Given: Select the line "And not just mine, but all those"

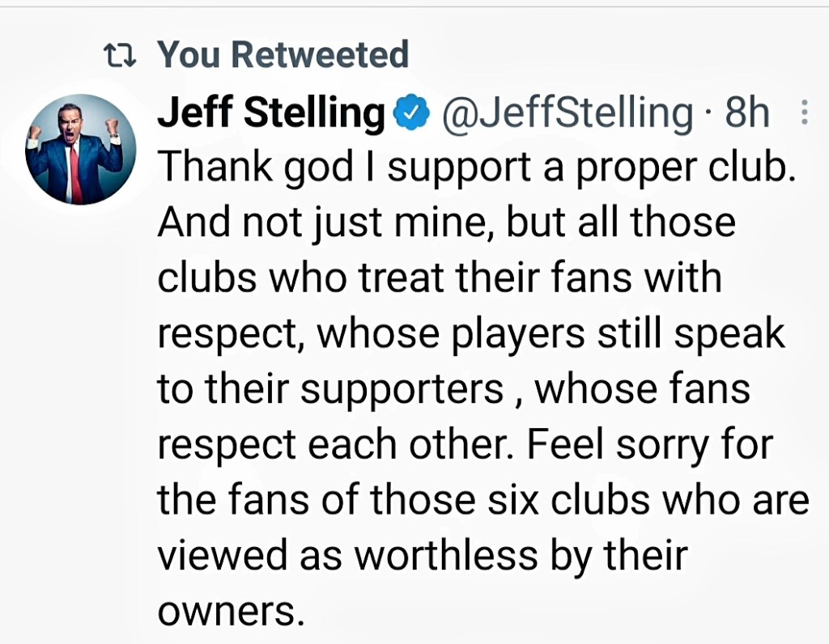Looking at the screenshot, I should click(446, 222).
